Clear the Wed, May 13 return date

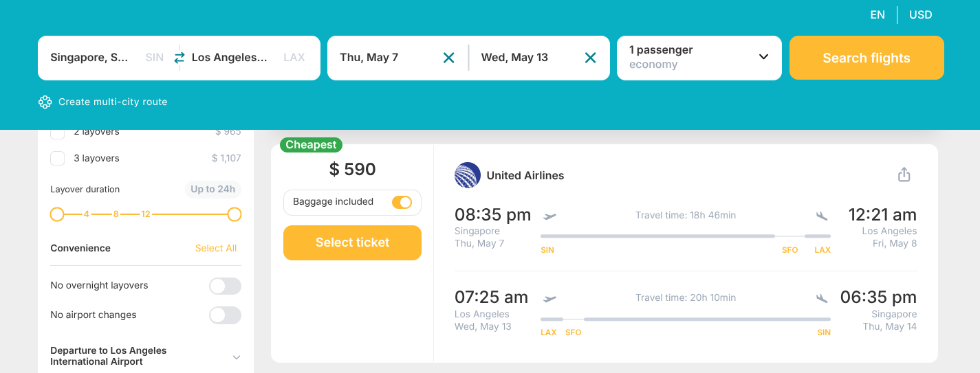tap(590, 58)
